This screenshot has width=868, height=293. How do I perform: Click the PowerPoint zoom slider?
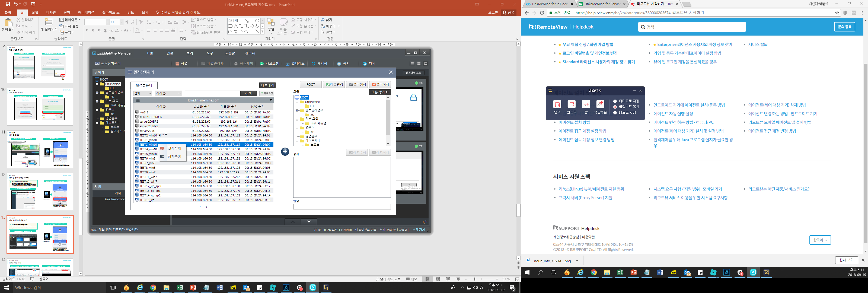point(474,279)
